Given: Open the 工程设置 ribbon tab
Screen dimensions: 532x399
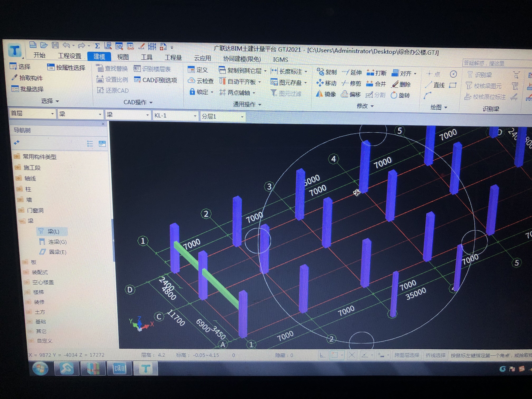Looking at the screenshot, I should click(x=70, y=56).
